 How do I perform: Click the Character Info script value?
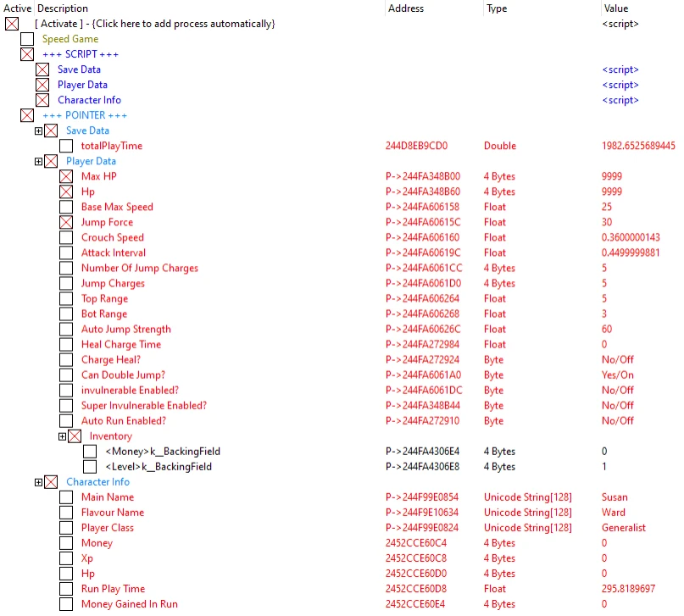(620, 100)
